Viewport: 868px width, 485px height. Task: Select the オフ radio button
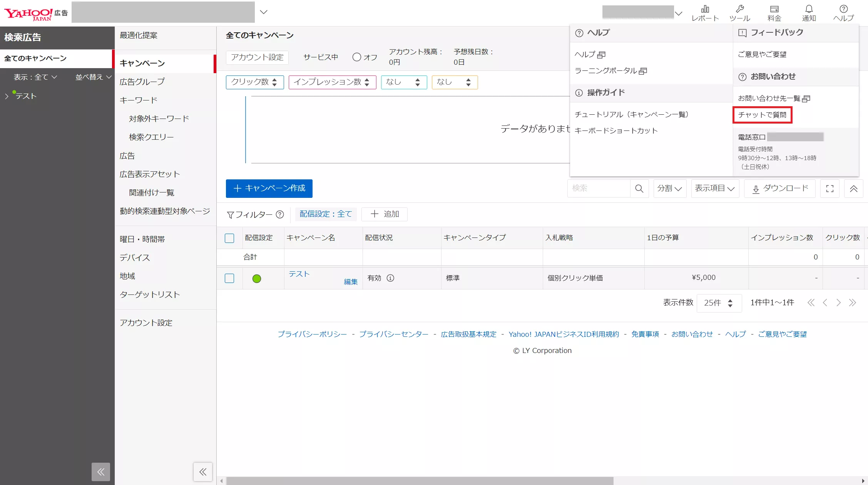tap(357, 57)
